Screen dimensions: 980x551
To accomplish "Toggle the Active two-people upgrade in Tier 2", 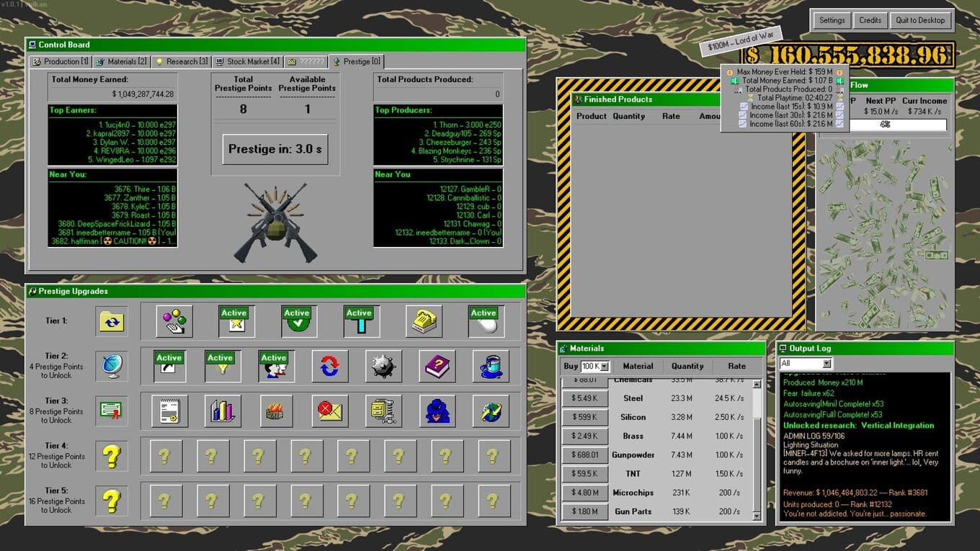I will [276, 366].
